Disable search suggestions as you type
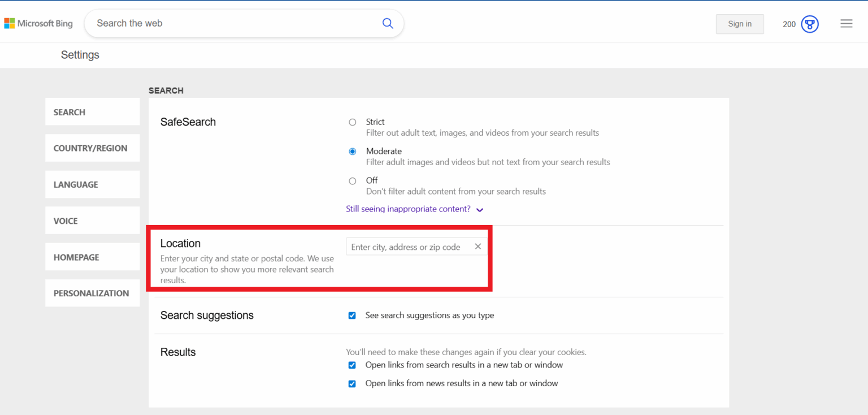868x415 pixels. (x=352, y=315)
